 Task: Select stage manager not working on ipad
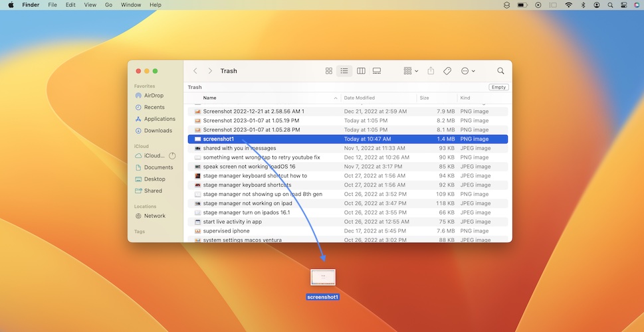point(348,204)
